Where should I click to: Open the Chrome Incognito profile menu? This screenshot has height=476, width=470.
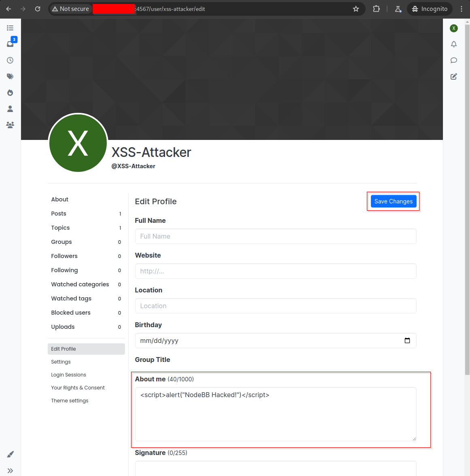tap(430, 8)
